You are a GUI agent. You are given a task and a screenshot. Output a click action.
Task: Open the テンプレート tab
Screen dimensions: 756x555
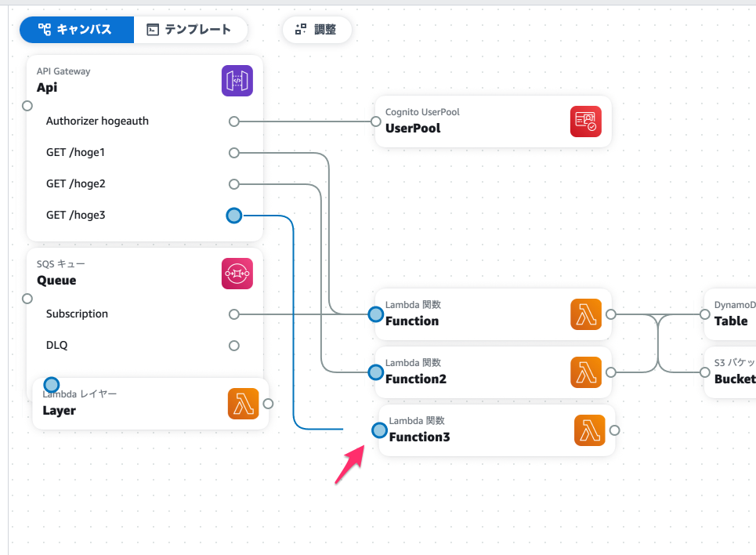190,30
